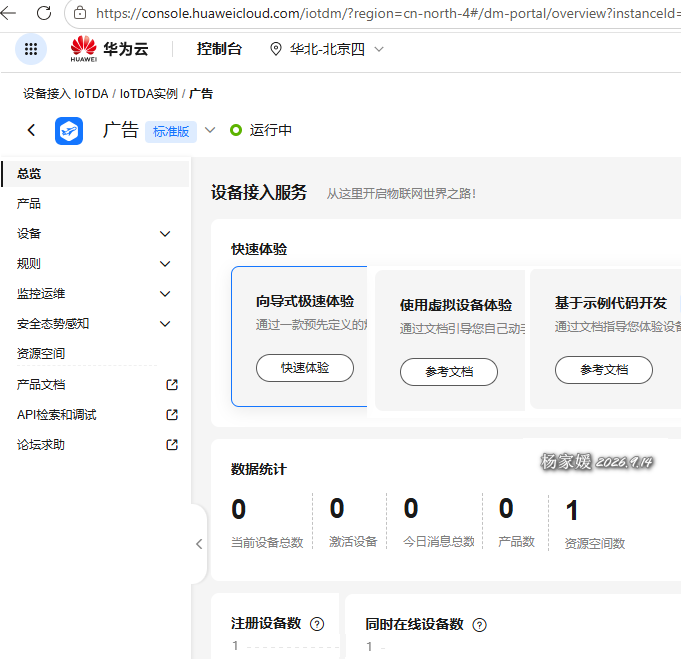Click the 标准版 edition tag
The width and height of the screenshot is (681, 659).
coord(171,131)
